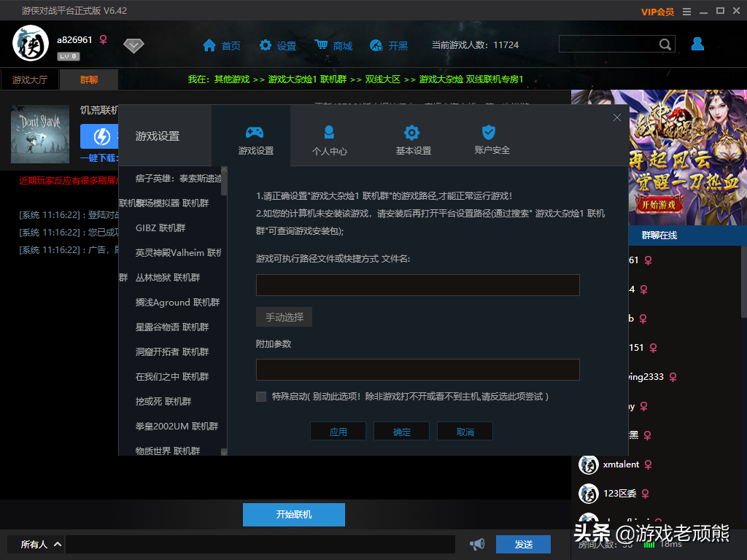Send message with 发送 button
This screenshot has width=747, height=560.
pyautogui.click(x=524, y=544)
